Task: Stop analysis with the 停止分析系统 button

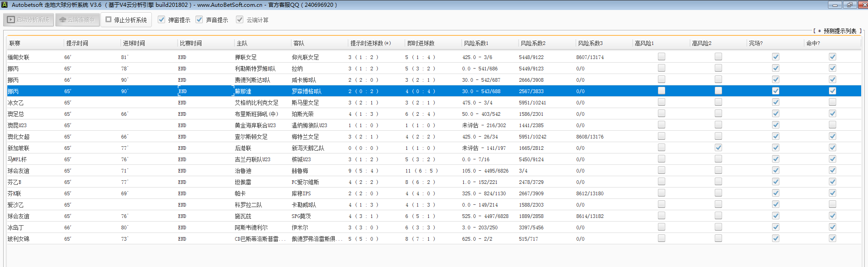Action: click(126, 20)
